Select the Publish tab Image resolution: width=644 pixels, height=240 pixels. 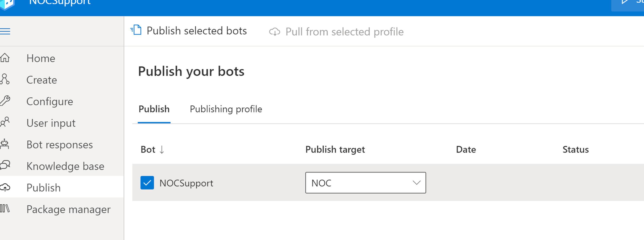pyautogui.click(x=154, y=109)
